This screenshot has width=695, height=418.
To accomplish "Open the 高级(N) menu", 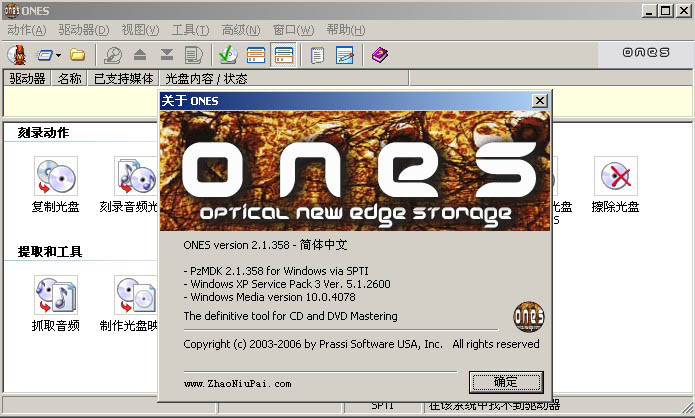I will coord(241,30).
